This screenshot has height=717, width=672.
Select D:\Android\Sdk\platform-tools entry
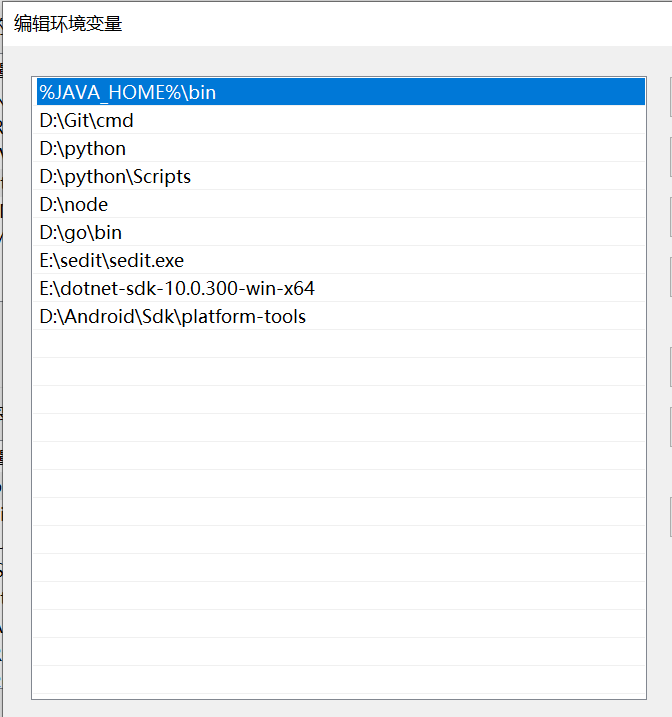339,316
